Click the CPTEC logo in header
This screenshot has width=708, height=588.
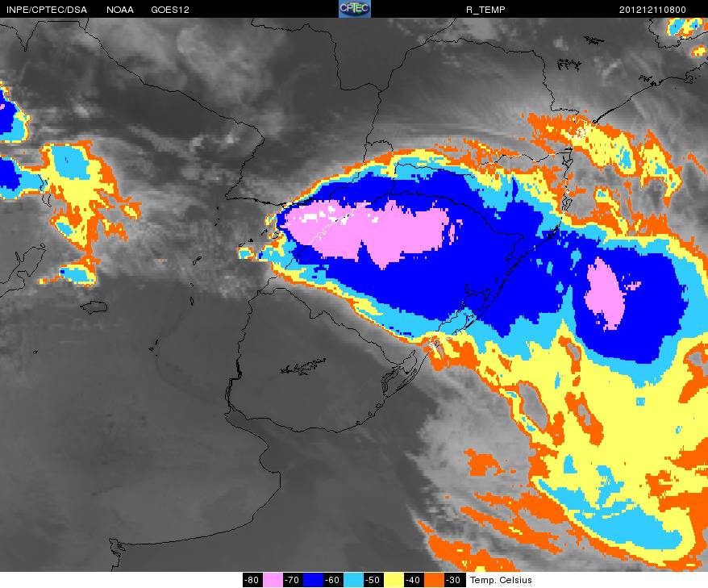[355, 9]
